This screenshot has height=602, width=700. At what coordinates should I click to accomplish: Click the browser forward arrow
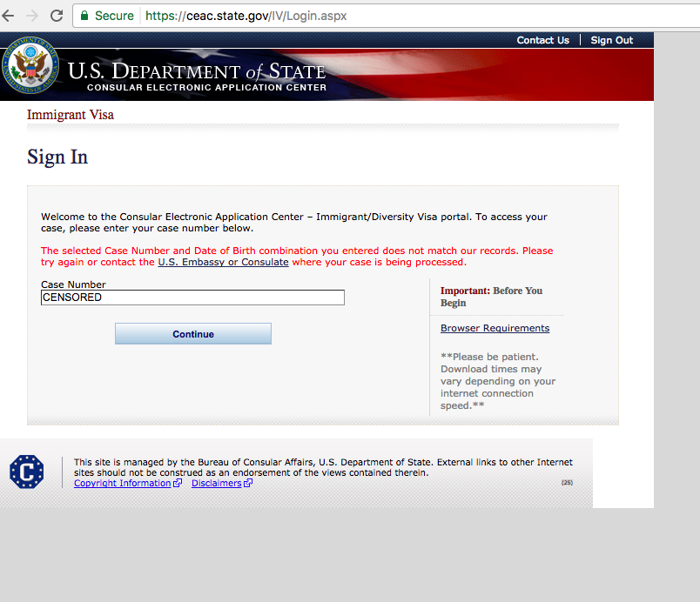click(32, 16)
